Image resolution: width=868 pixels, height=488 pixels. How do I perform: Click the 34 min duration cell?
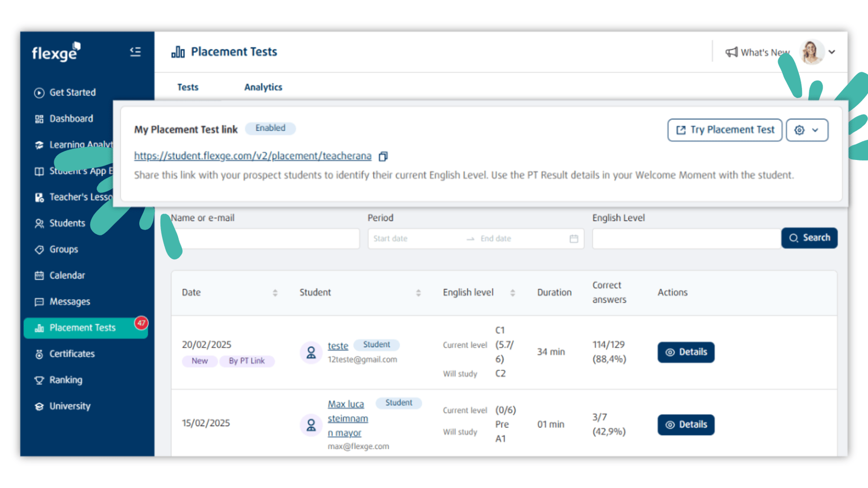[551, 352]
